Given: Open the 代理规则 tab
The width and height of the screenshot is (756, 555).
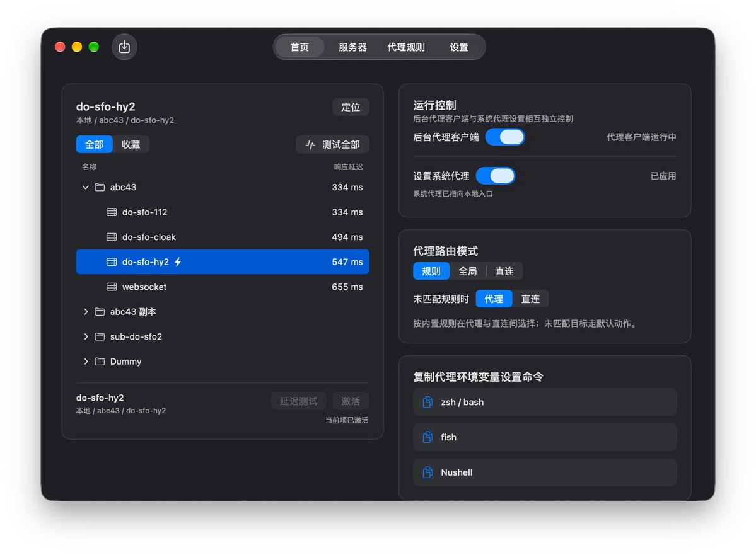Looking at the screenshot, I should pyautogui.click(x=406, y=47).
